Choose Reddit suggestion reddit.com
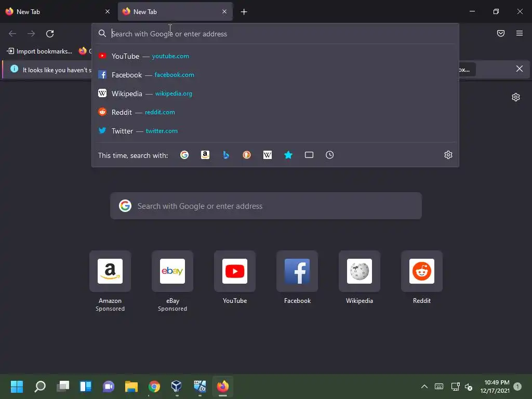Viewport: 532px width, 399px height. point(275,112)
